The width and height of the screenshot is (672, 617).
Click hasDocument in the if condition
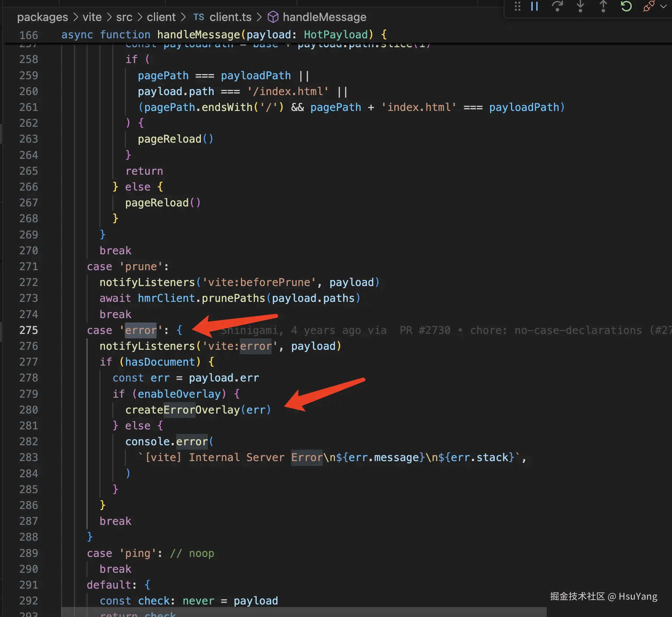160,362
